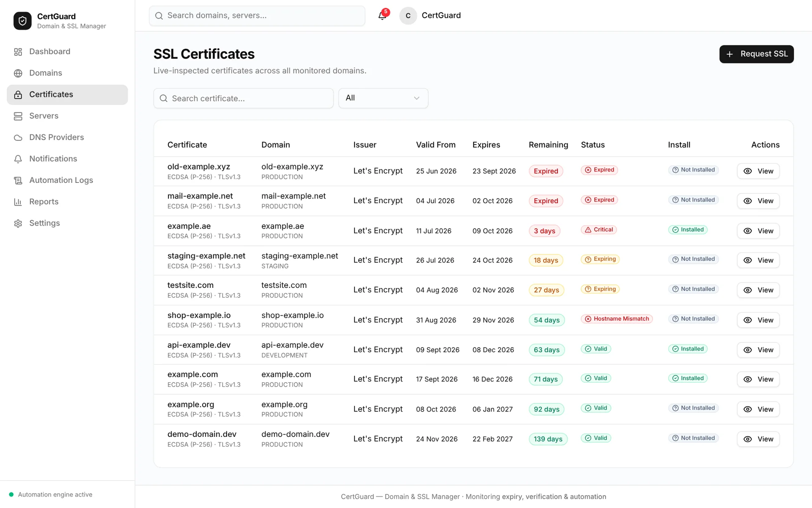812x508 pixels.
Task: Click the STAGING label under staging-example.net
Action: (275, 266)
